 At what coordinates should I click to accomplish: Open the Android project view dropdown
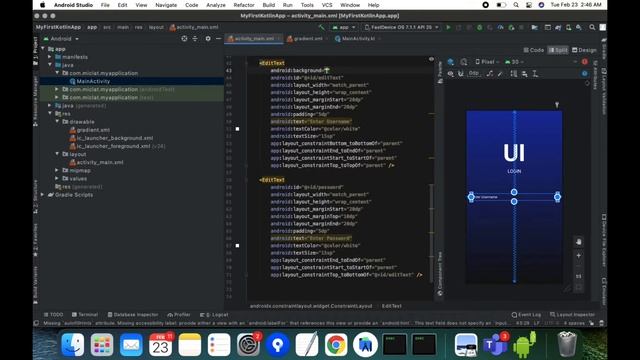coord(61,39)
